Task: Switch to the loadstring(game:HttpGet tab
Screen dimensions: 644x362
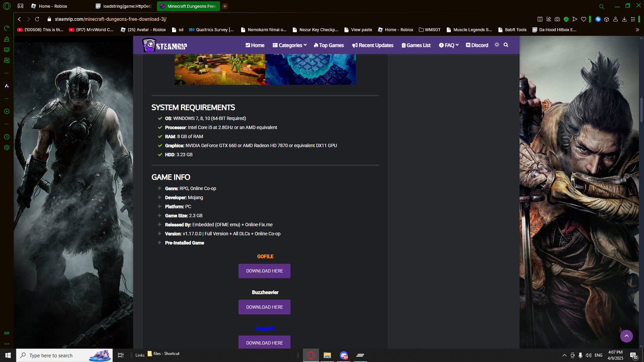Action: [124, 6]
